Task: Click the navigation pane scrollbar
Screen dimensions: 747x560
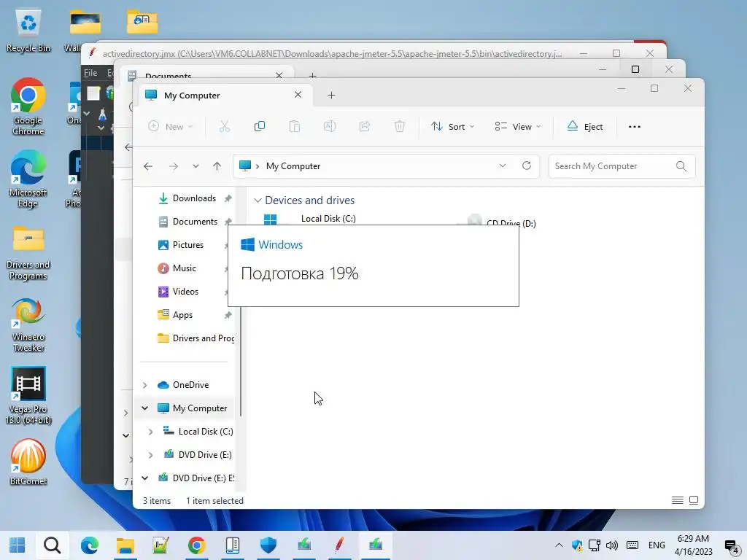Action: pyautogui.click(x=241, y=361)
